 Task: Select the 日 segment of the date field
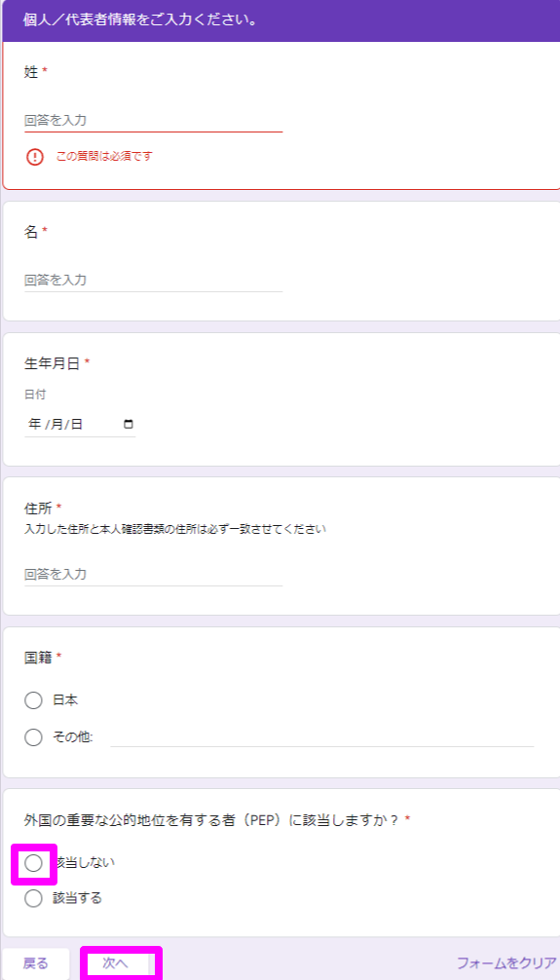pyautogui.click(x=76, y=425)
